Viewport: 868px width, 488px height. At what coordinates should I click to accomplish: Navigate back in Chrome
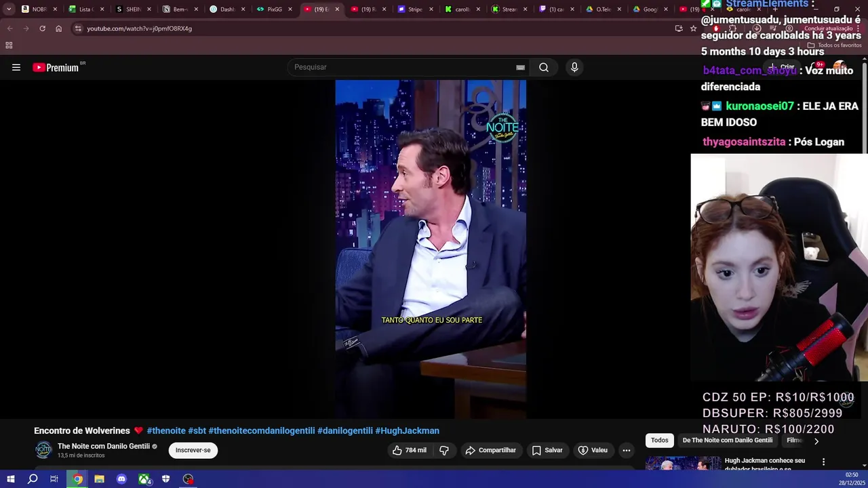coord(9,28)
